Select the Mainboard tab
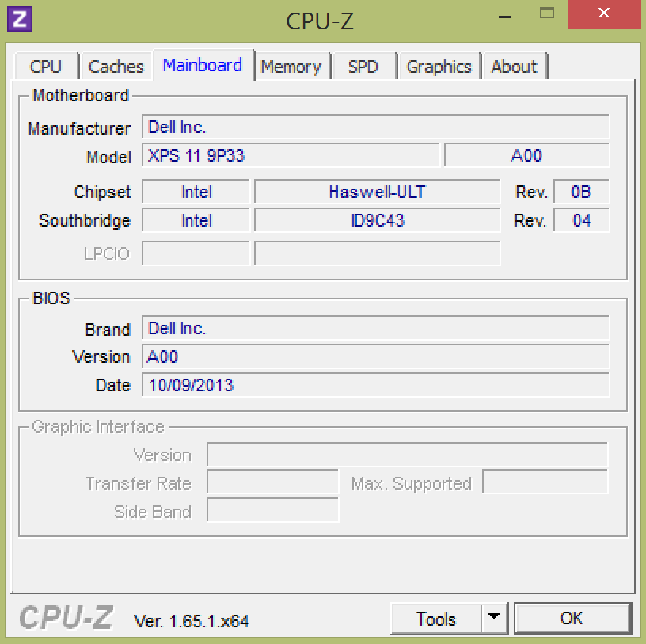The width and height of the screenshot is (646, 644). [203, 65]
